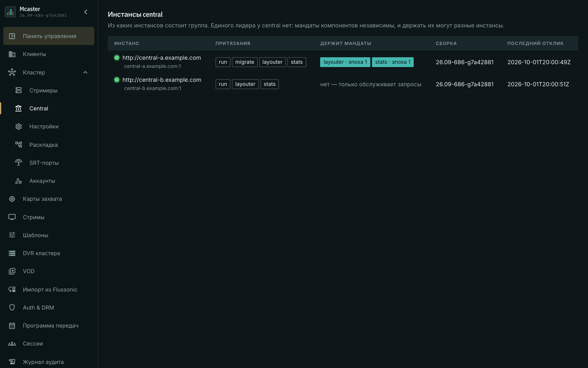Click the Шаблоны sliders icon
The height and width of the screenshot is (368, 588).
coord(12,235)
